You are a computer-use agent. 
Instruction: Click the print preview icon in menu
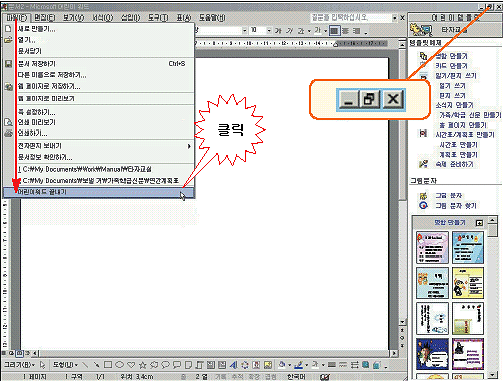(x=8, y=122)
